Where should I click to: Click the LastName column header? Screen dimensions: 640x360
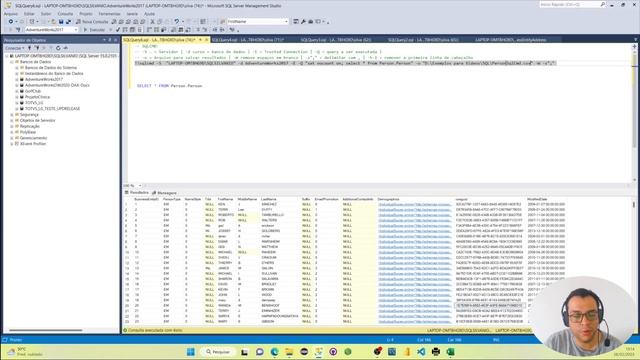(x=268, y=199)
